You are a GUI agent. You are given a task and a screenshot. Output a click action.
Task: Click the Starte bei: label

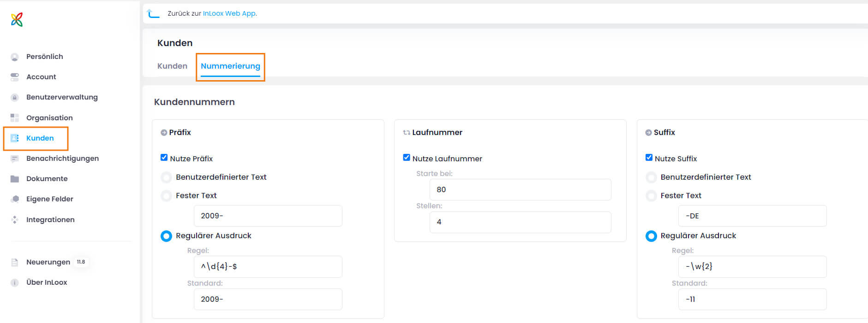coord(434,174)
